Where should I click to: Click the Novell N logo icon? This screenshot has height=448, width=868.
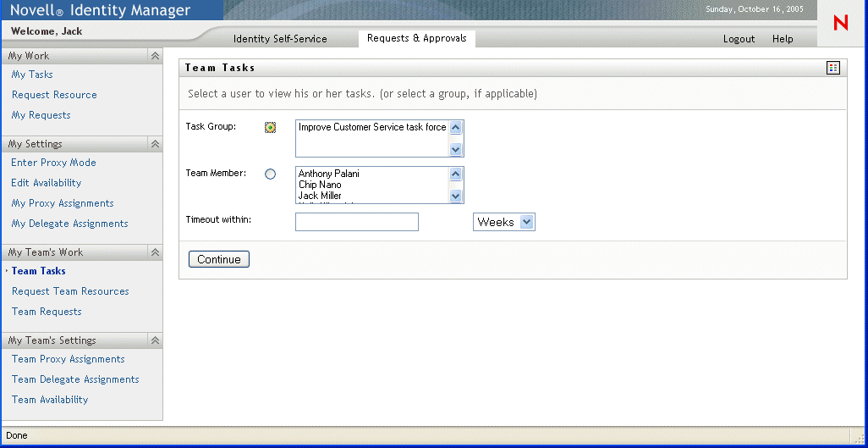point(840,23)
